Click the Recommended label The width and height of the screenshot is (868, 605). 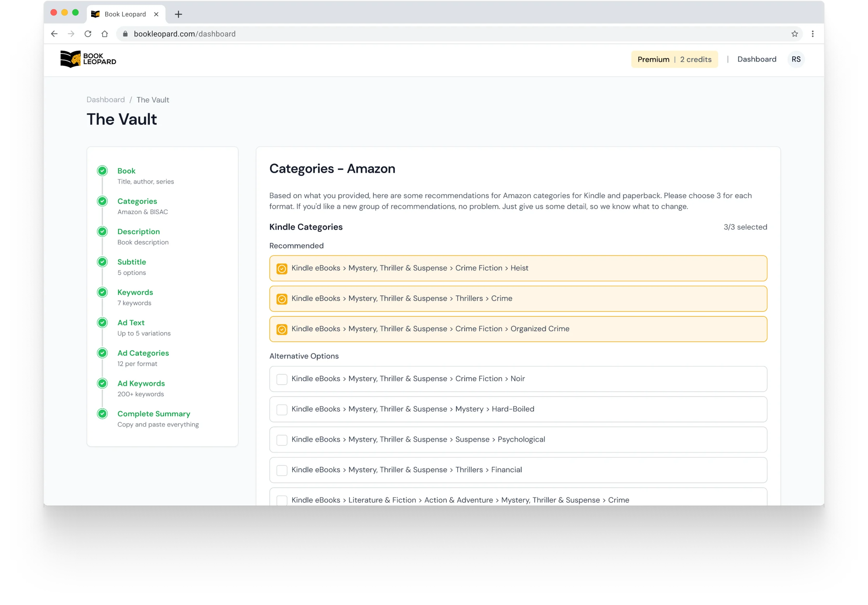point(297,246)
